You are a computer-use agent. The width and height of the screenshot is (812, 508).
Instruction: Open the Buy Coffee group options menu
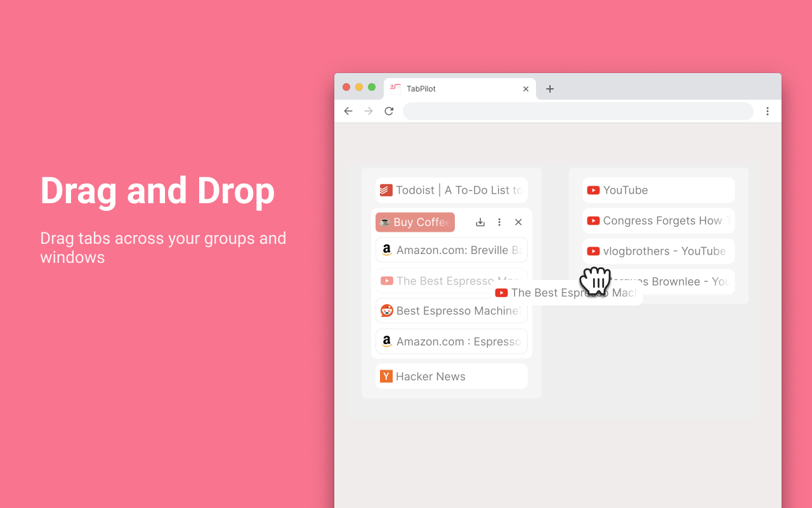(499, 222)
